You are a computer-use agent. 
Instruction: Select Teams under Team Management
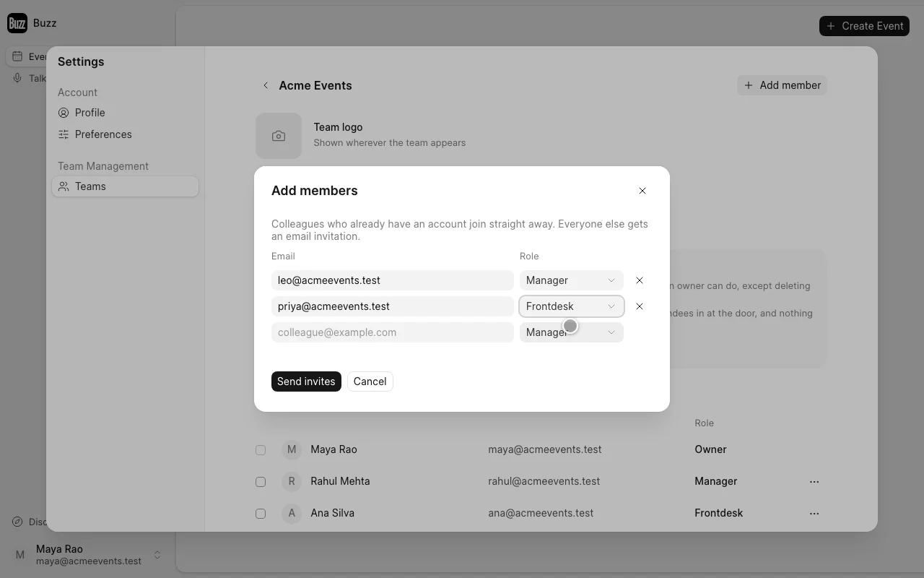(x=125, y=186)
